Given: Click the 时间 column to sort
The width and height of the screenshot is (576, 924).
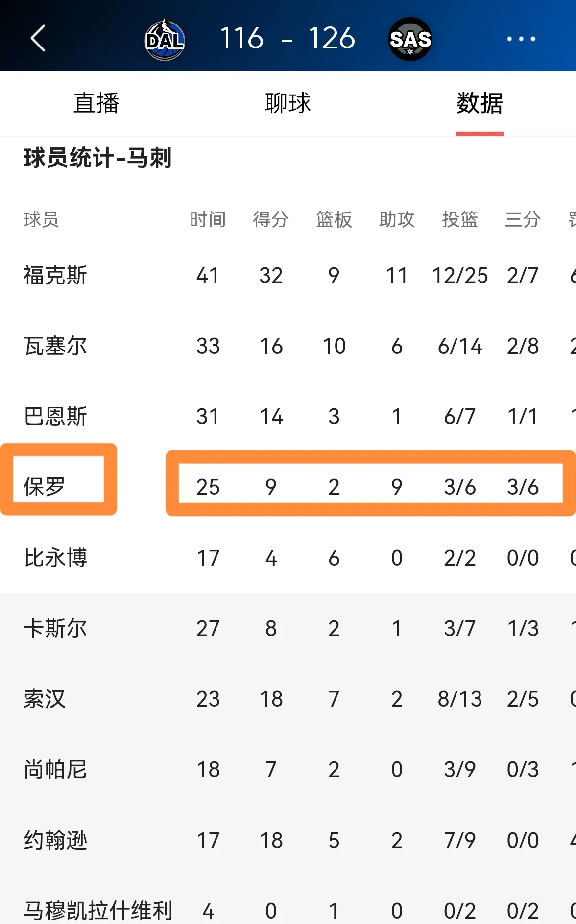Looking at the screenshot, I should click(x=208, y=220).
